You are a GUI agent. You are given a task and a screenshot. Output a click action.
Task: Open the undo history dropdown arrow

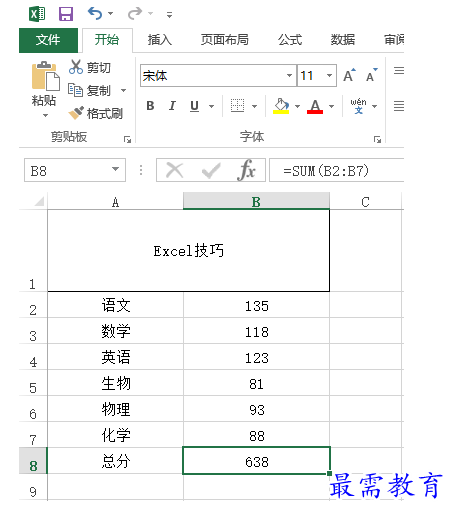(x=111, y=14)
